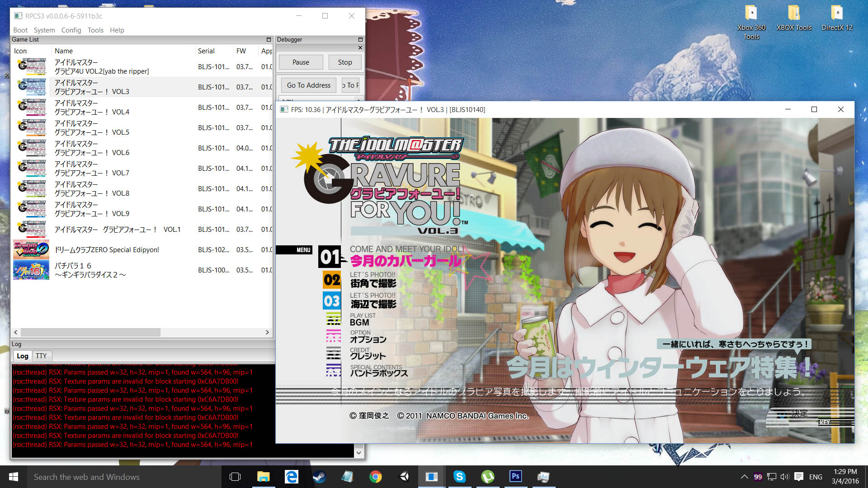Open Skype from the taskbar

[x=459, y=477]
